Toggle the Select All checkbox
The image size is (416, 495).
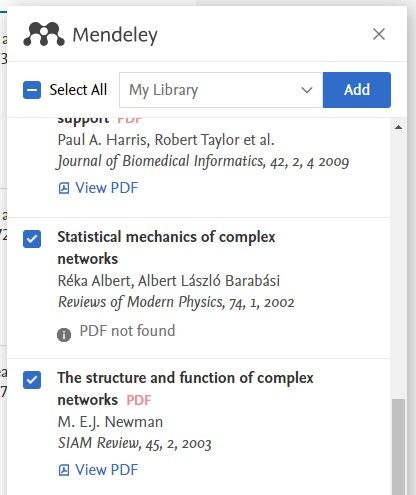pyautogui.click(x=32, y=90)
